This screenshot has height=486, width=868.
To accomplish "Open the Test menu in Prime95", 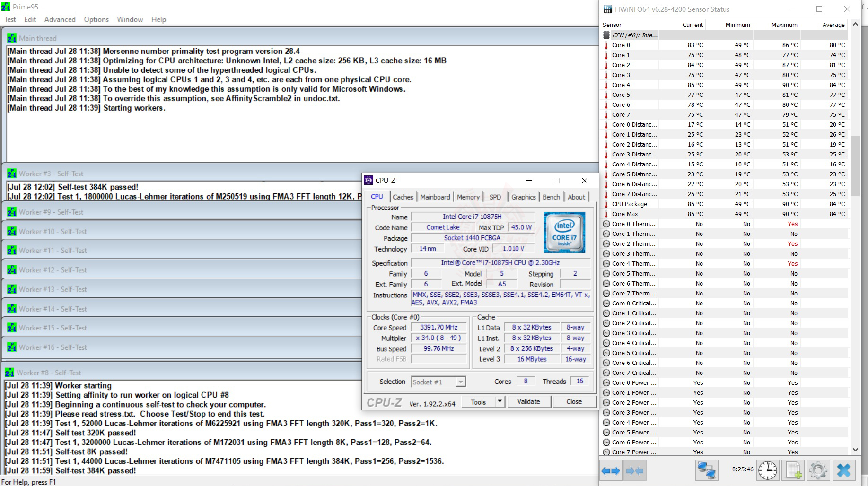I will [10, 19].
